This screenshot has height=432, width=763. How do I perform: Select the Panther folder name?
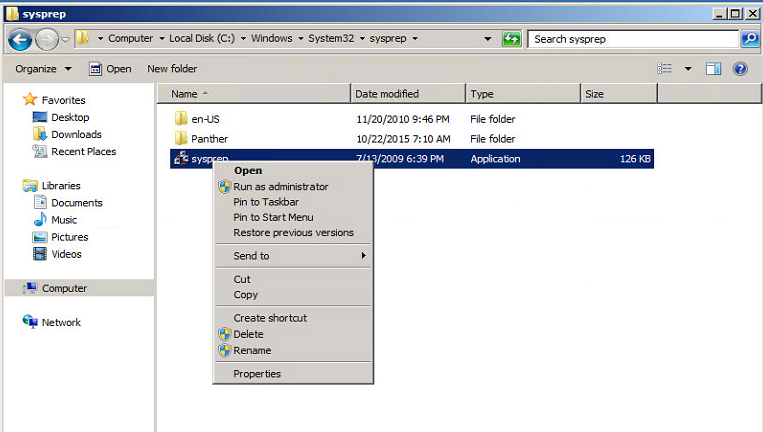(209, 139)
